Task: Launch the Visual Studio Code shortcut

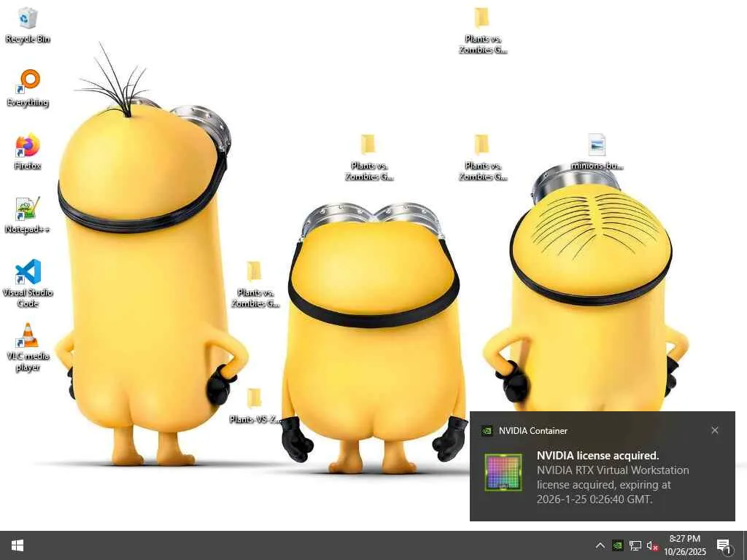Action: pos(28,284)
